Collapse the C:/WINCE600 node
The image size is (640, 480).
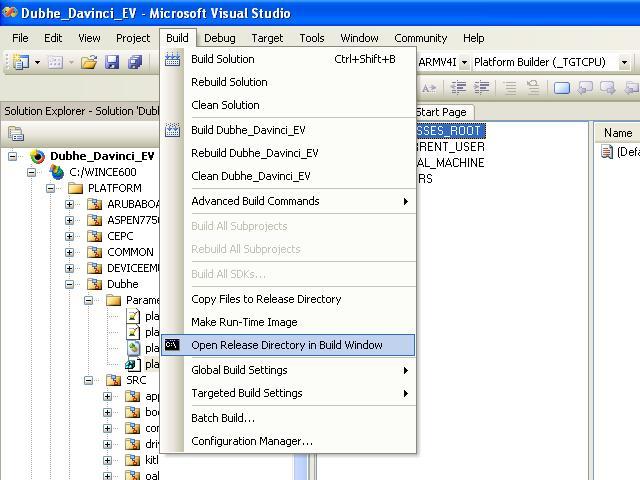click(31, 172)
